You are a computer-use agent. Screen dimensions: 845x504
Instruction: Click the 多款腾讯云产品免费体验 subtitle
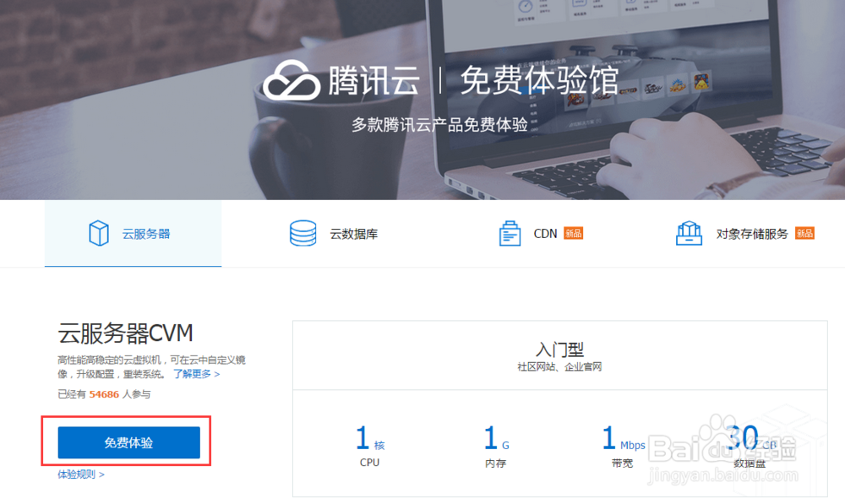439,125
